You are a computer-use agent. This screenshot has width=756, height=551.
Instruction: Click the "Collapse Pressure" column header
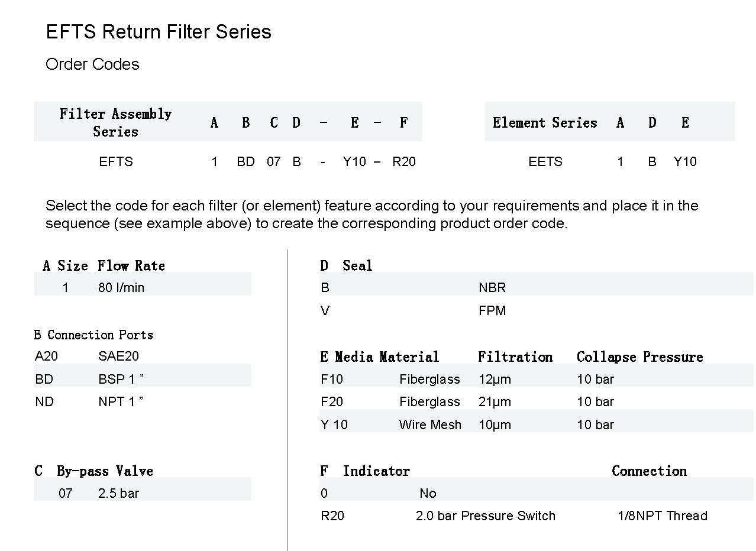639,357
